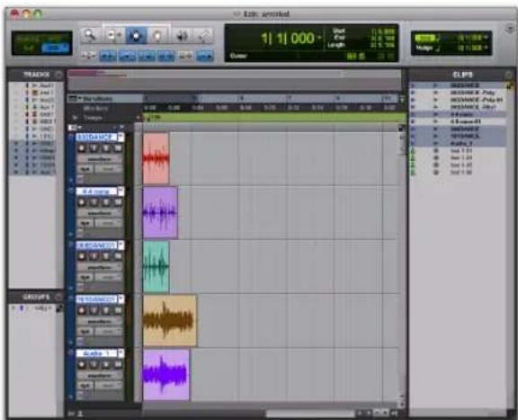Open the Groups list menu button

[58, 297]
